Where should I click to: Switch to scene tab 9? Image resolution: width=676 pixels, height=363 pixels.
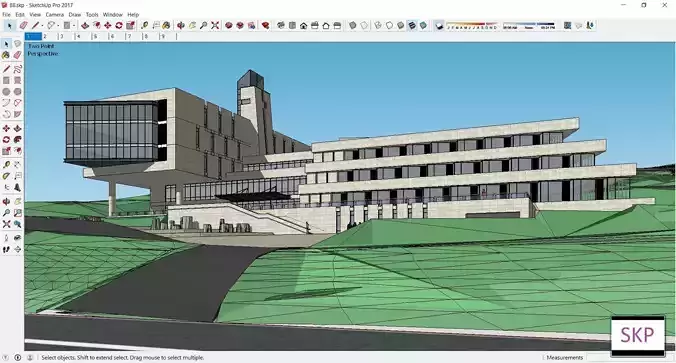[168, 36]
